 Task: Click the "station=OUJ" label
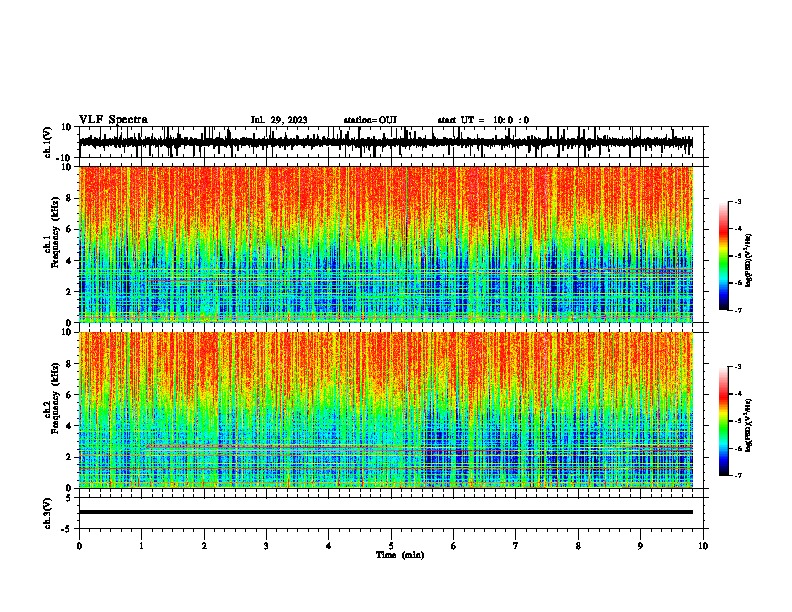point(370,120)
